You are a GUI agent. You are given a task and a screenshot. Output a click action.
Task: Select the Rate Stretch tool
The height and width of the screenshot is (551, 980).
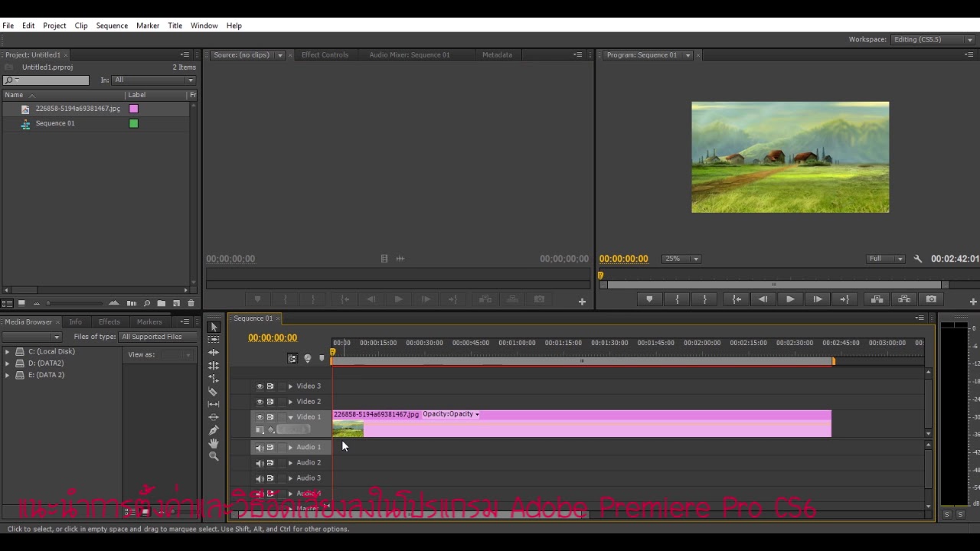point(214,378)
